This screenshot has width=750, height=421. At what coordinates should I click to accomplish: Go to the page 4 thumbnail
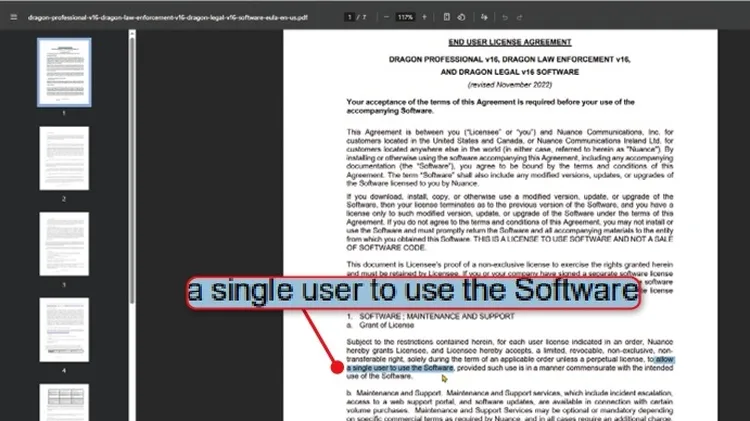(64, 329)
